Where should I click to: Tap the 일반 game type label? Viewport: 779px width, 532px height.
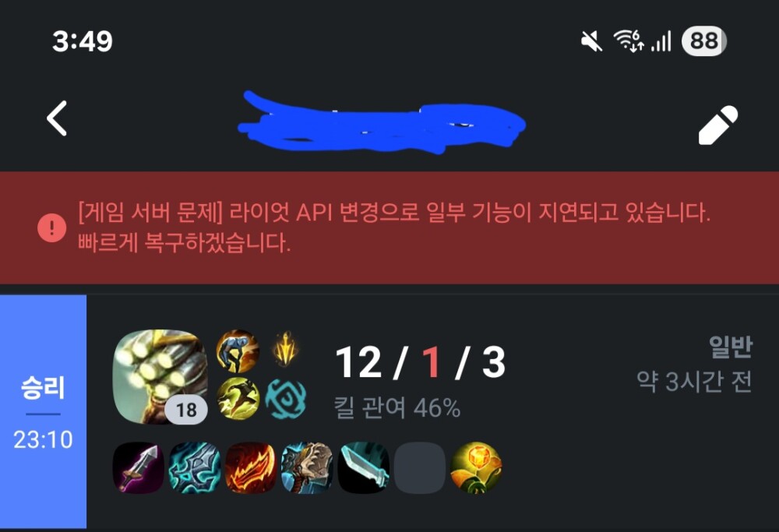[x=731, y=346]
